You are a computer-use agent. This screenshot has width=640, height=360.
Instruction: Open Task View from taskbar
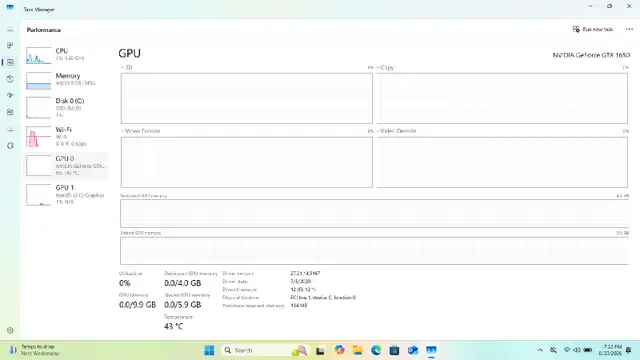320,350
